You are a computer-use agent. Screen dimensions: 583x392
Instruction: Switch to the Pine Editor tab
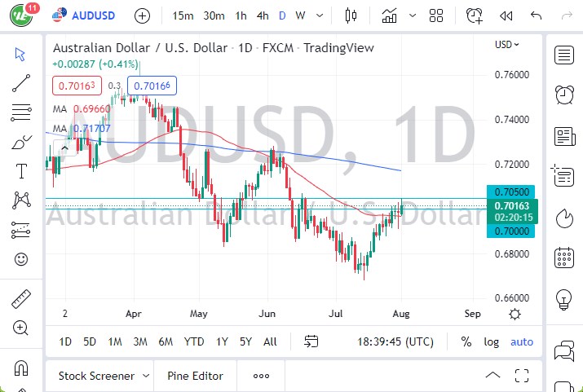195,376
